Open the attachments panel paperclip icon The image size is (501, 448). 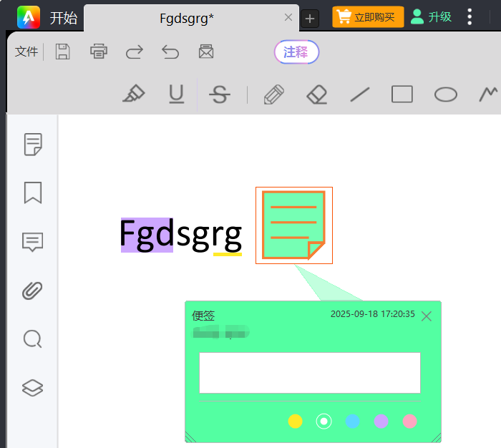33,291
